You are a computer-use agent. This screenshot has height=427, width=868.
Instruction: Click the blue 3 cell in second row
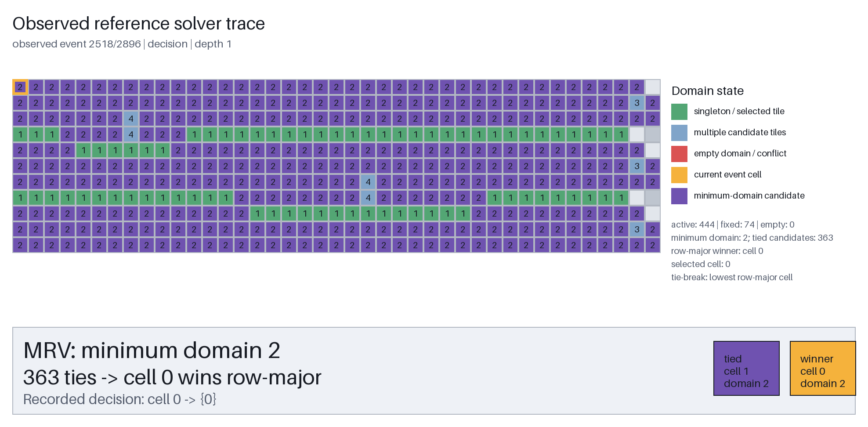[x=637, y=103]
